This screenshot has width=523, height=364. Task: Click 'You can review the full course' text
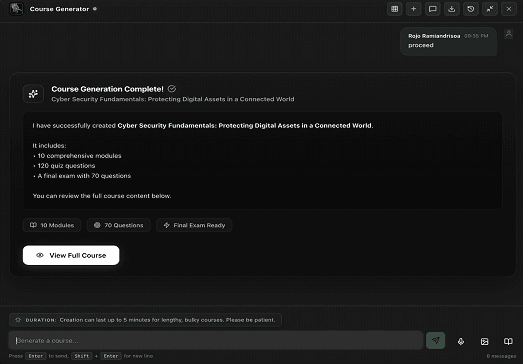102,196
